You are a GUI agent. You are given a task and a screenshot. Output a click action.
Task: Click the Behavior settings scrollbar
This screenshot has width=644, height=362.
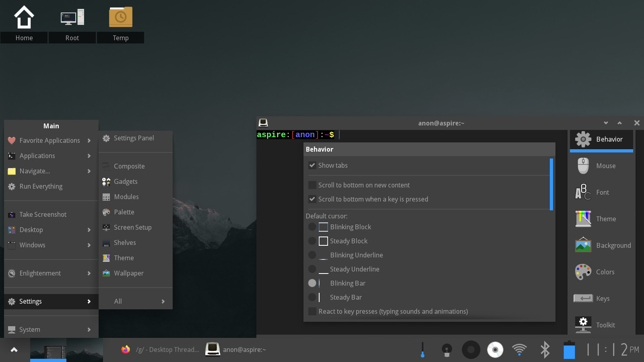(x=551, y=184)
